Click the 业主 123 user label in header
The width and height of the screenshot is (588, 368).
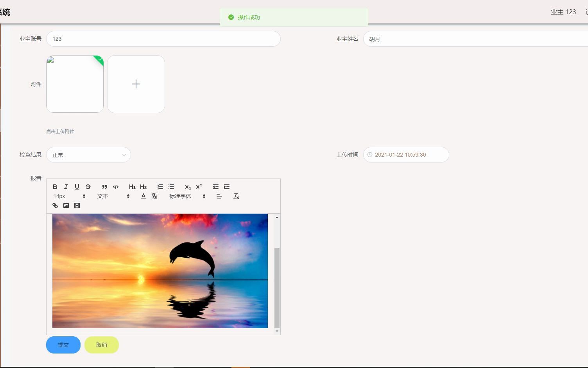click(563, 12)
